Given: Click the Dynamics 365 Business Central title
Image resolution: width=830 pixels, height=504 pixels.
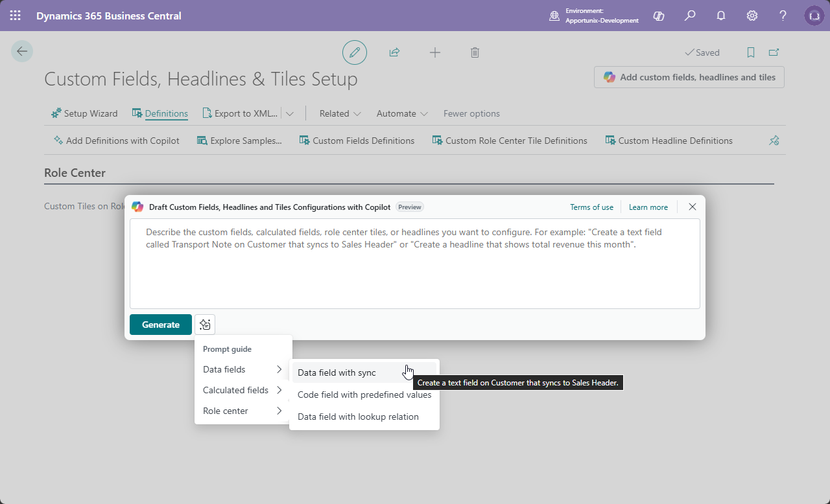Looking at the screenshot, I should [109, 16].
